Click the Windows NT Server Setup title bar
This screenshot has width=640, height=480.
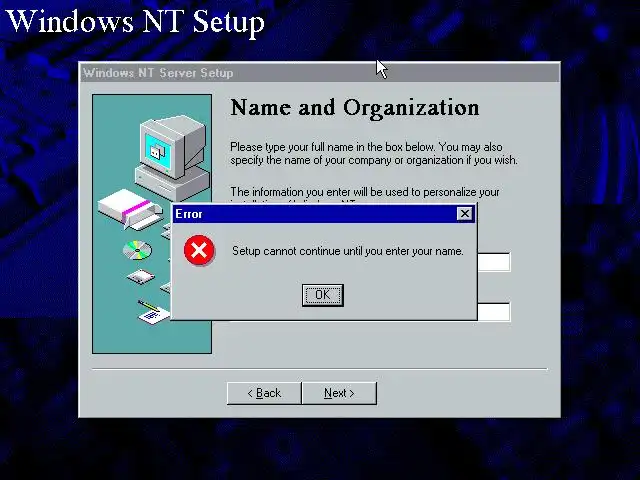(320, 73)
